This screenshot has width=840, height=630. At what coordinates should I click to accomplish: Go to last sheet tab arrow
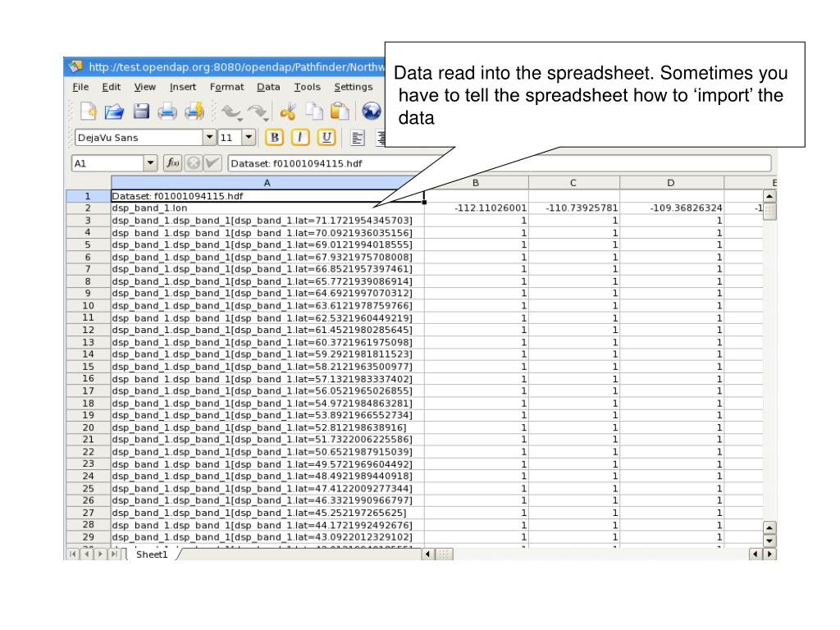[114, 554]
